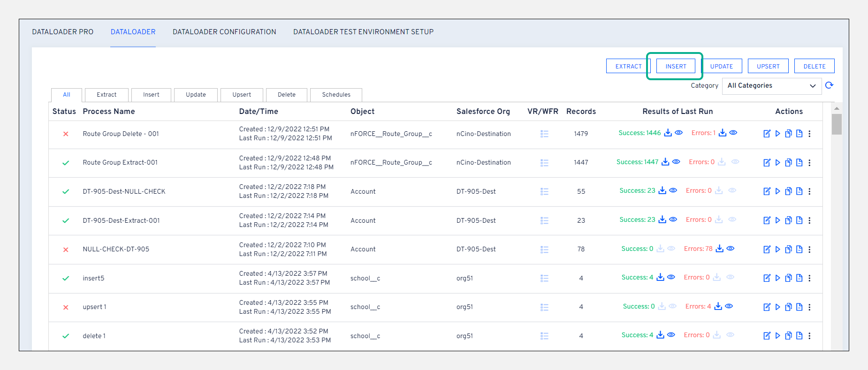Refresh the process list
Viewport: 868px width, 370px height.
pos(829,85)
